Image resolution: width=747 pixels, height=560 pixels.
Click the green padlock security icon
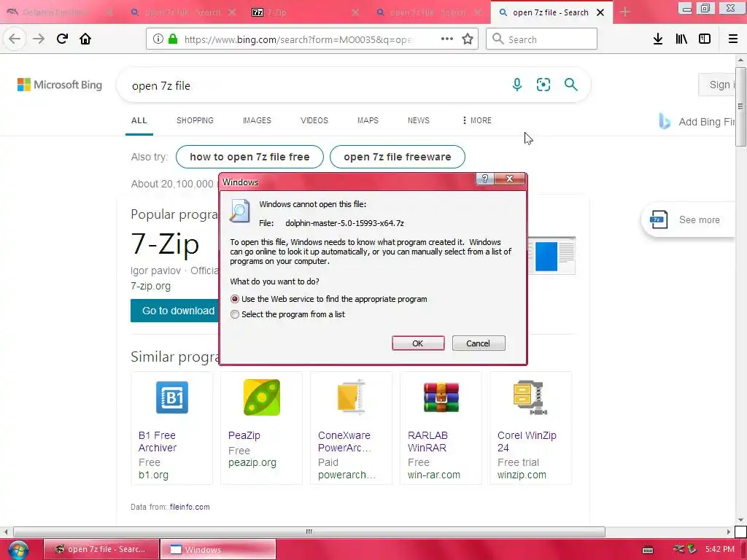(x=173, y=39)
